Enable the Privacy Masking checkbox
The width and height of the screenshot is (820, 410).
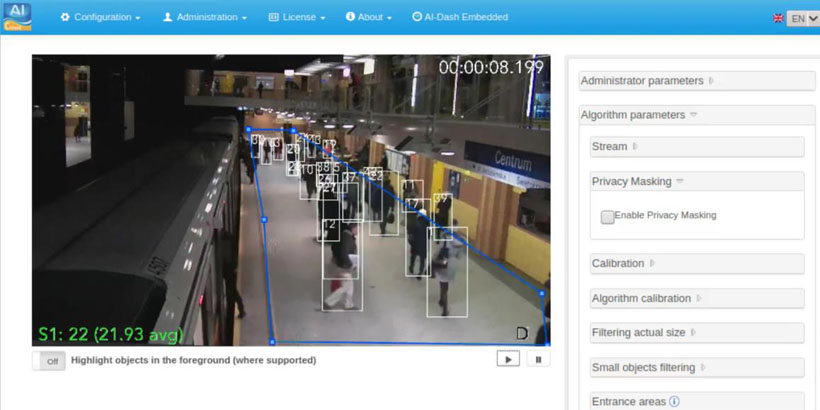pyautogui.click(x=607, y=216)
